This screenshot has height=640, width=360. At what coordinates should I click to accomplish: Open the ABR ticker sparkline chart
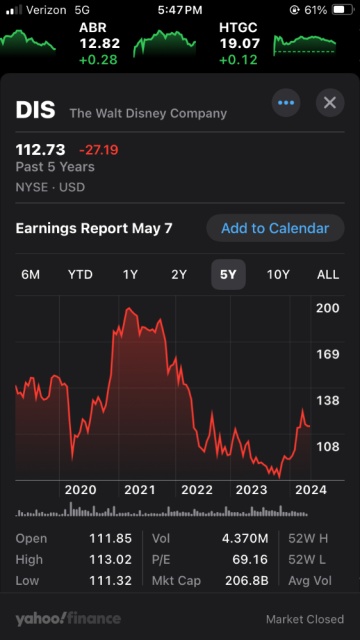pyautogui.click(x=164, y=44)
